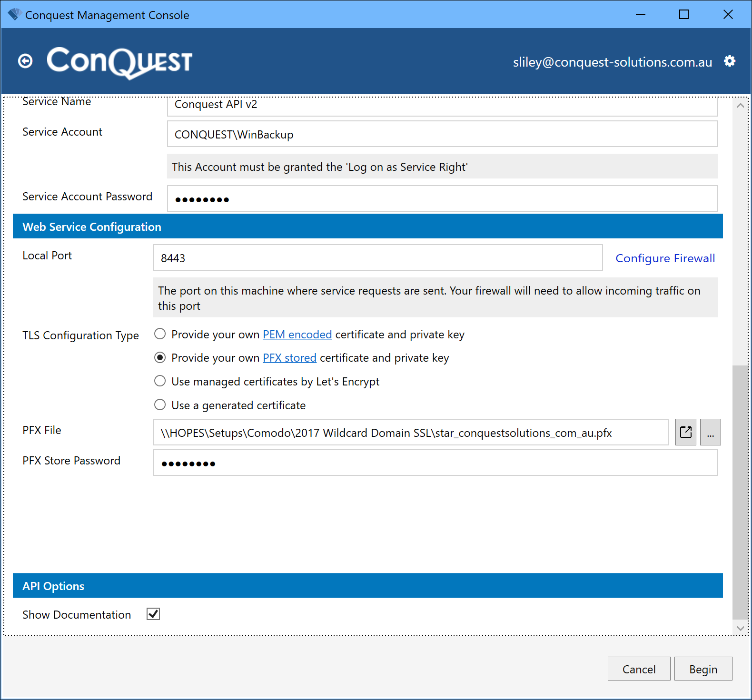This screenshot has width=752, height=700.
Task: Select Use a generated certificate option
Action: point(160,405)
